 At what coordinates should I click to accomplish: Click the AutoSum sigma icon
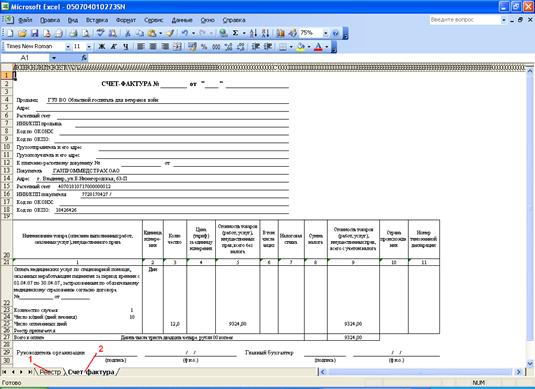coord(235,33)
